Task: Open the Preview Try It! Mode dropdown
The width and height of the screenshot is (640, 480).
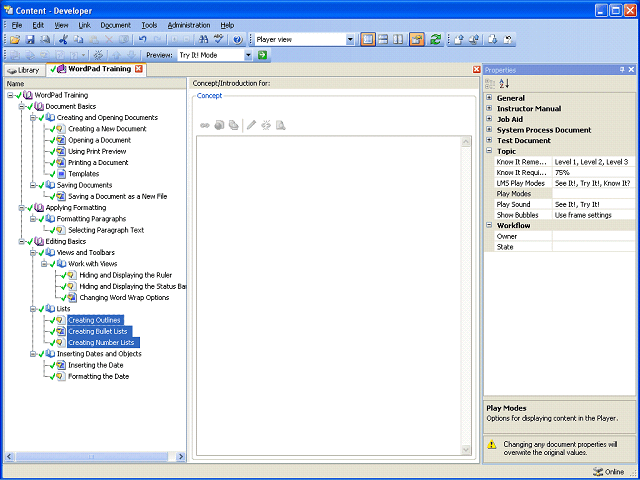Action: (248, 55)
